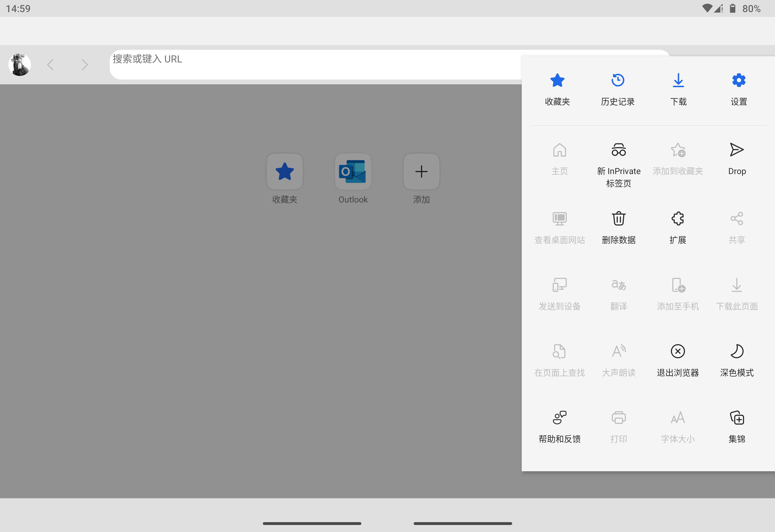Open the profile avatar picture
Image resolution: width=775 pixels, height=532 pixels.
20,64
